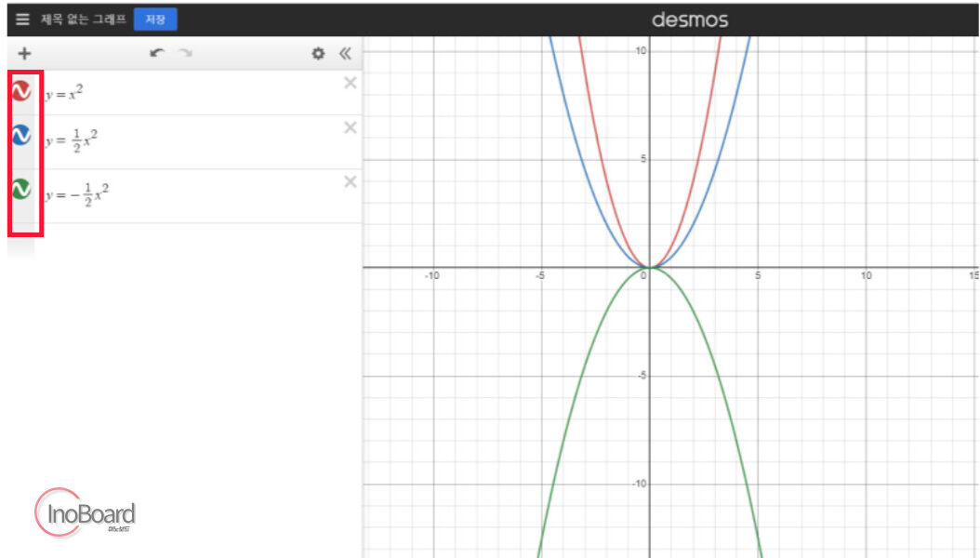The image size is (980, 558).
Task: Hide the green y=-½x² graph
Action: (21, 189)
